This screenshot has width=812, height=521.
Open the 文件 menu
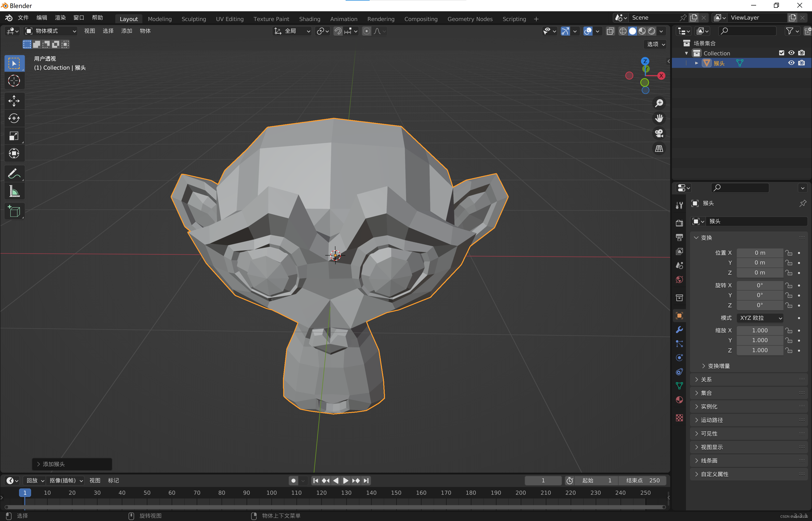[x=23, y=18]
